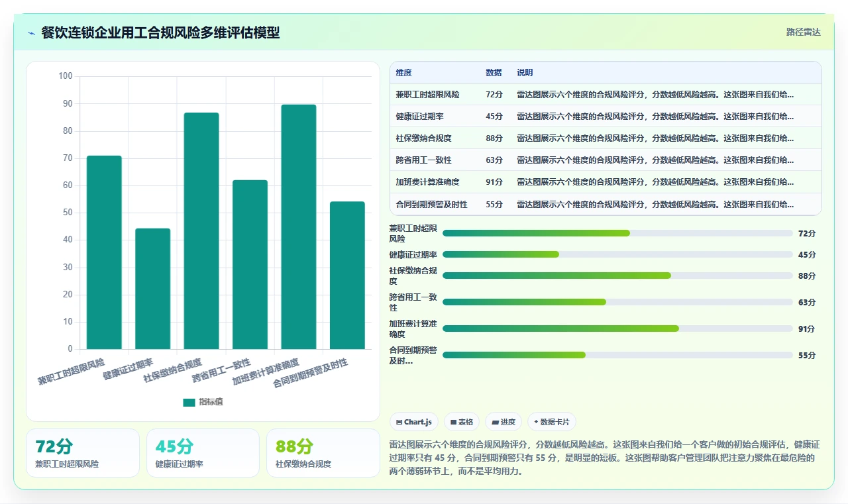Screen dimensions: 848x504
Task: Click the 91分 value in the table
Action: click(x=494, y=182)
